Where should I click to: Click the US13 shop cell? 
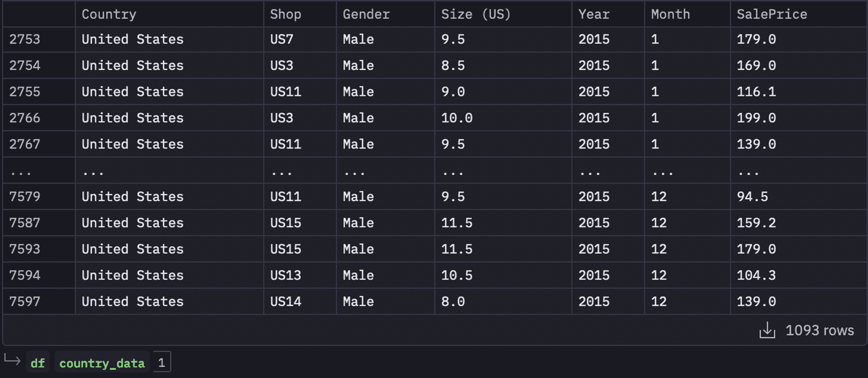click(x=286, y=276)
